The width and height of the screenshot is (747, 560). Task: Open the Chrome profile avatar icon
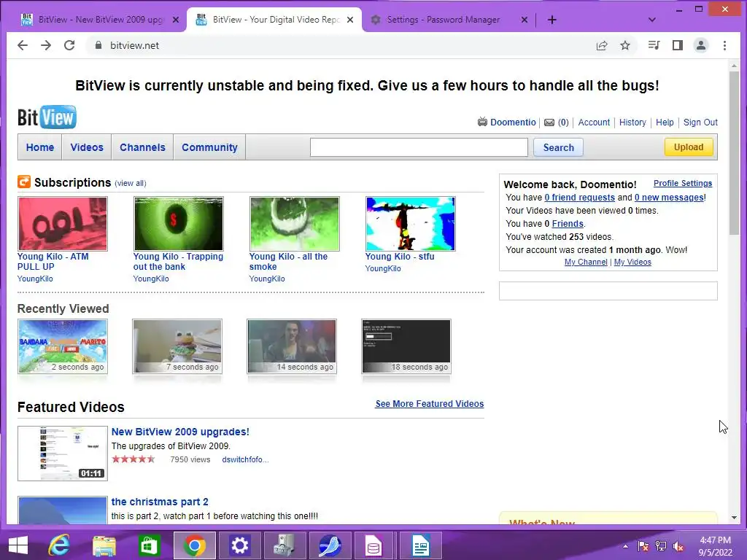click(x=701, y=45)
